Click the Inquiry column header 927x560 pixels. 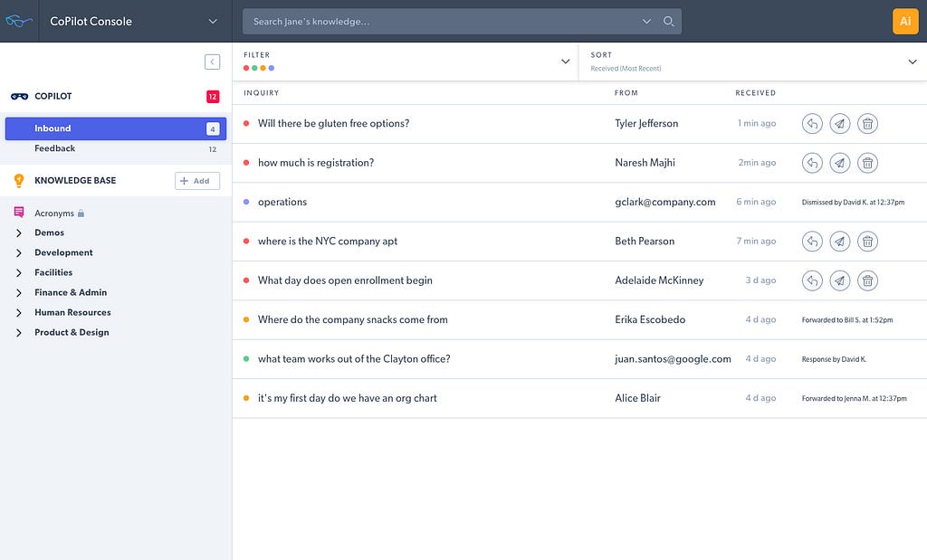(x=262, y=93)
